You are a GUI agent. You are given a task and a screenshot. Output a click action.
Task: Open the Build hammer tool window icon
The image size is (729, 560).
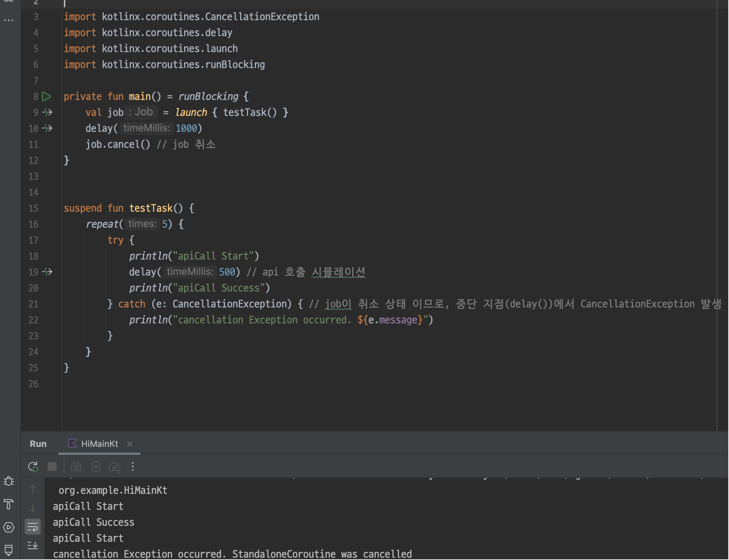[9, 504]
